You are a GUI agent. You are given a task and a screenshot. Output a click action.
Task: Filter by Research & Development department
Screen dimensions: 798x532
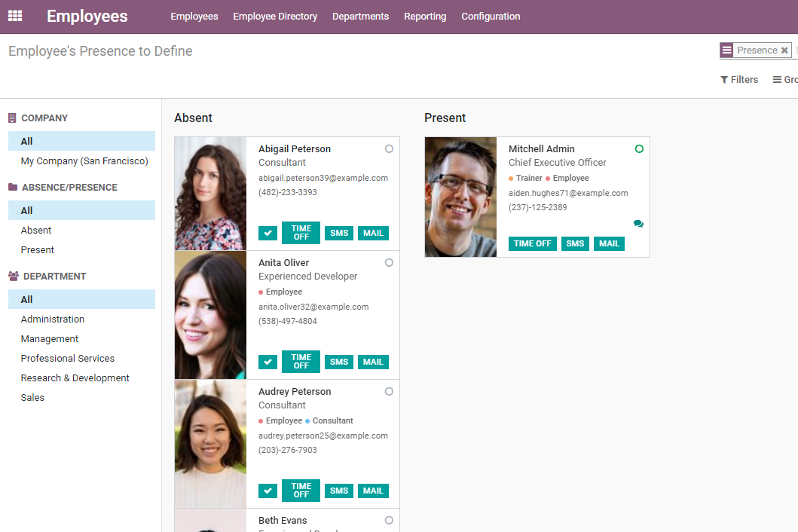coord(81,378)
